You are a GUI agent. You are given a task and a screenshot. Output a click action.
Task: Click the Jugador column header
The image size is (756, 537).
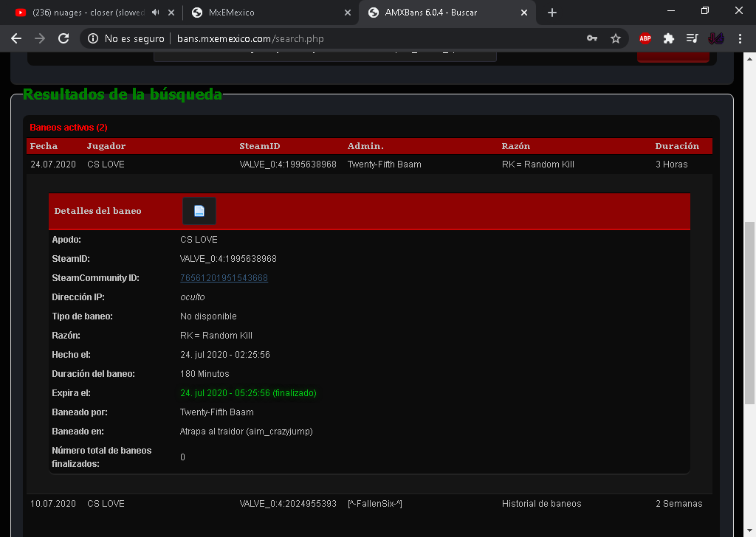[106, 146]
